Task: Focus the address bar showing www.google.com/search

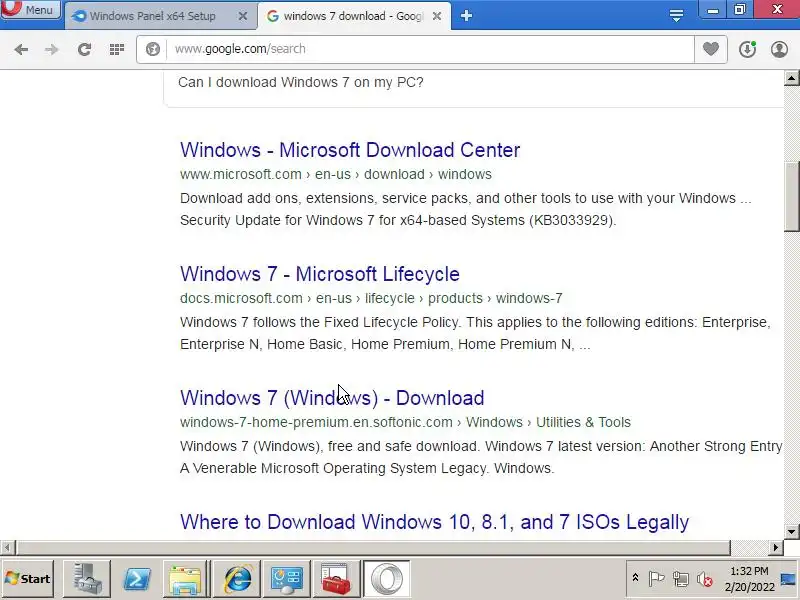Action: tap(429, 49)
